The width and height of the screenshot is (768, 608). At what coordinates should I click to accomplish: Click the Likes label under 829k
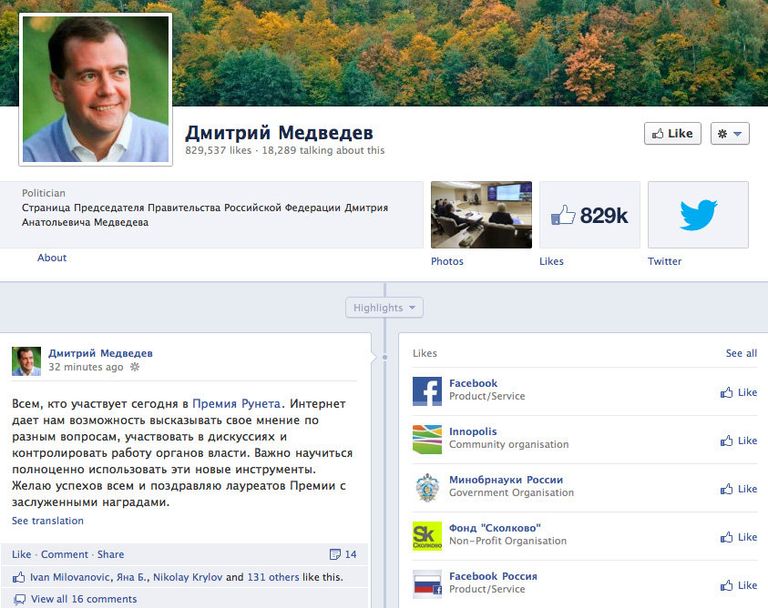click(552, 261)
